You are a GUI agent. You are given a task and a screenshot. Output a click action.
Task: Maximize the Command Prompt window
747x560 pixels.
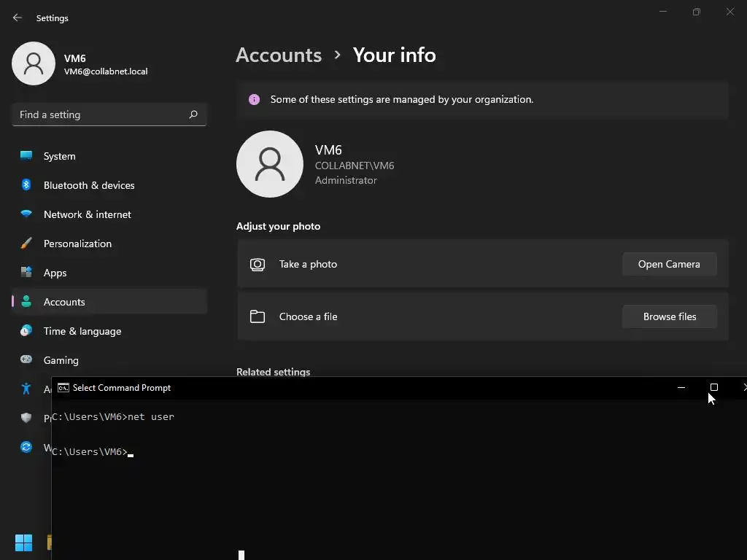click(x=713, y=388)
